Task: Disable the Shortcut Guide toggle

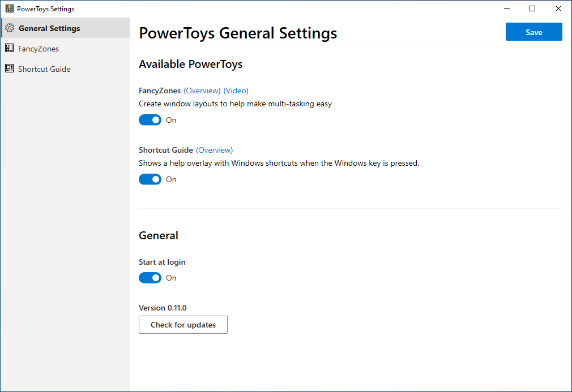Action: 150,179
